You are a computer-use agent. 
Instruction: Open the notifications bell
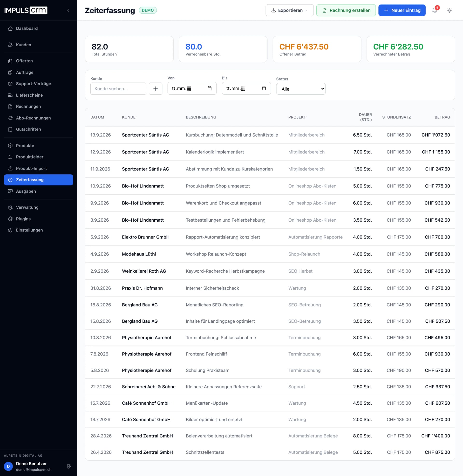pos(435,10)
